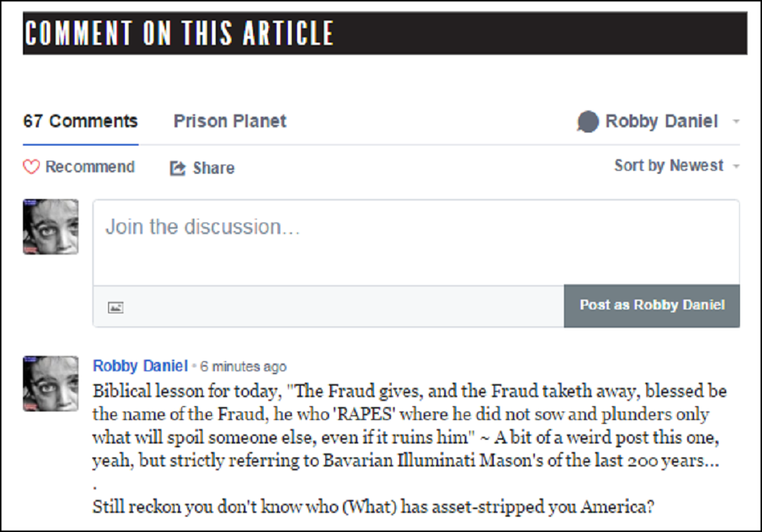Switch to the 67 Comments tab
This screenshot has width=762, height=532.
coord(81,121)
